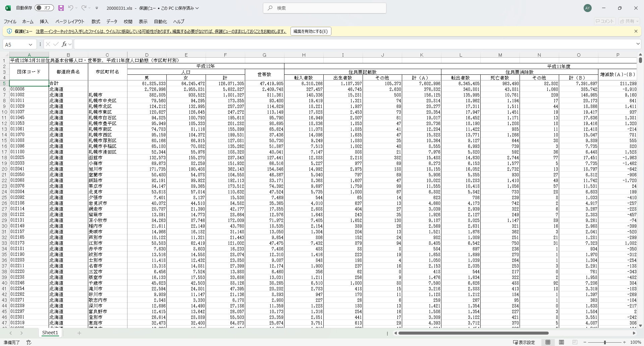This screenshot has width=644, height=346.
Task: Select Normal view mode in status bar
Action: pos(548,342)
